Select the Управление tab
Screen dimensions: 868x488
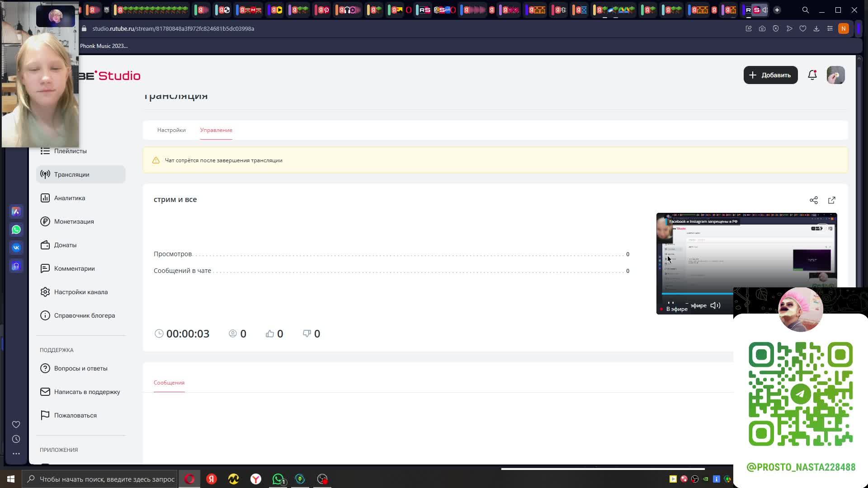pos(216,130)
